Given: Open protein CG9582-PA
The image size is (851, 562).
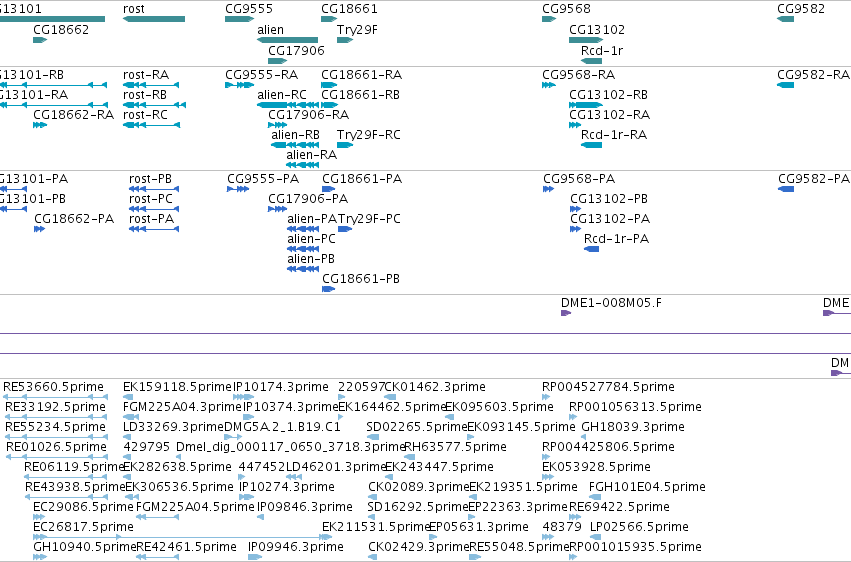Looking at the screenshot, I should pos(814,179).
